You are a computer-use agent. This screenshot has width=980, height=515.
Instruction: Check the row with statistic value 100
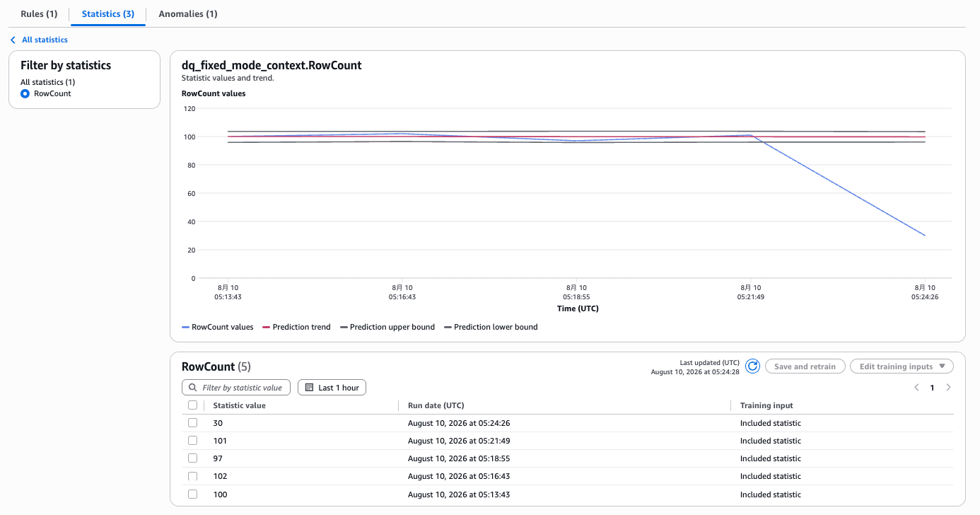point(192,494)
